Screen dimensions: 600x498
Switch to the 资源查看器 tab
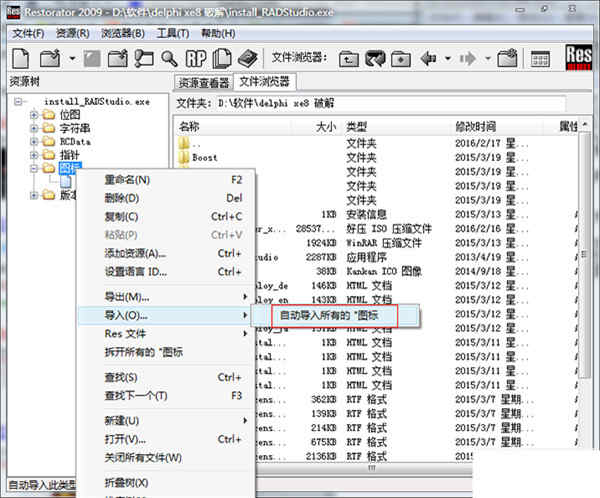click(x=204, y=82)
